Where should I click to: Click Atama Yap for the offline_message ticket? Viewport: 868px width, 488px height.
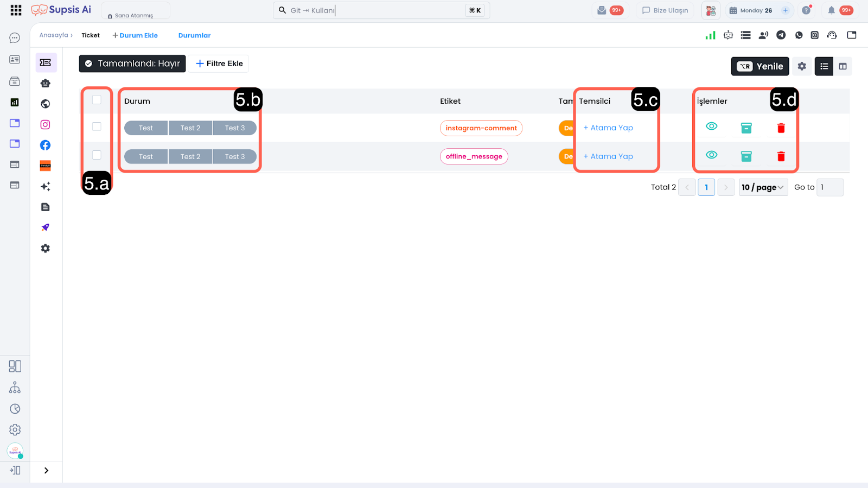608,156
